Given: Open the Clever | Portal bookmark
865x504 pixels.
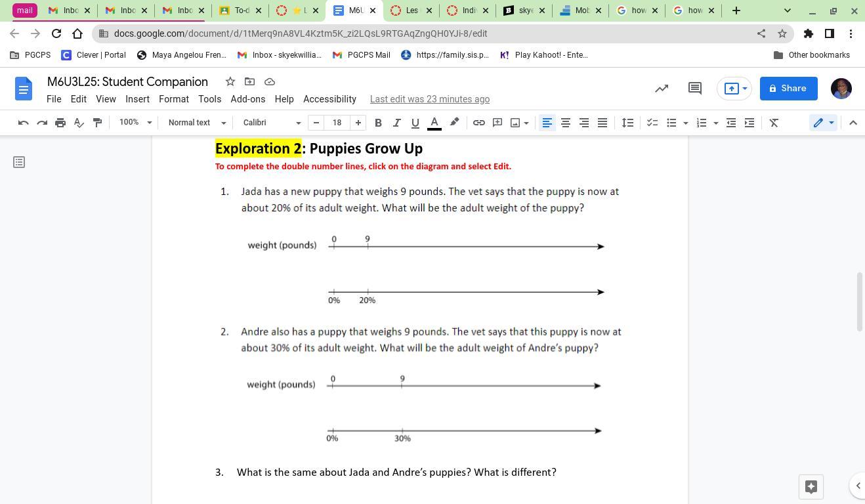Looking at the screenshot, I should tap(93, 55).
